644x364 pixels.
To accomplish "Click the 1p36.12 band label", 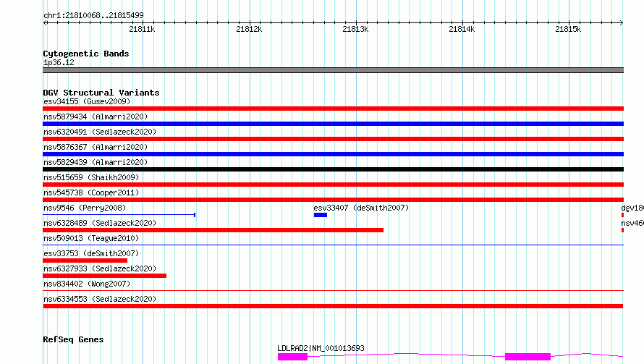I will [59, 62].
